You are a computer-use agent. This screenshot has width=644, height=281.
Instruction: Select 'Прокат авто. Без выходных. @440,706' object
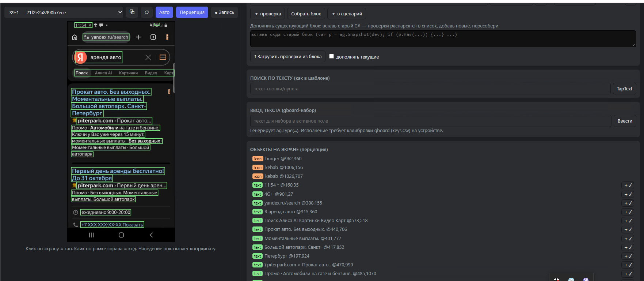pos(300,229)
